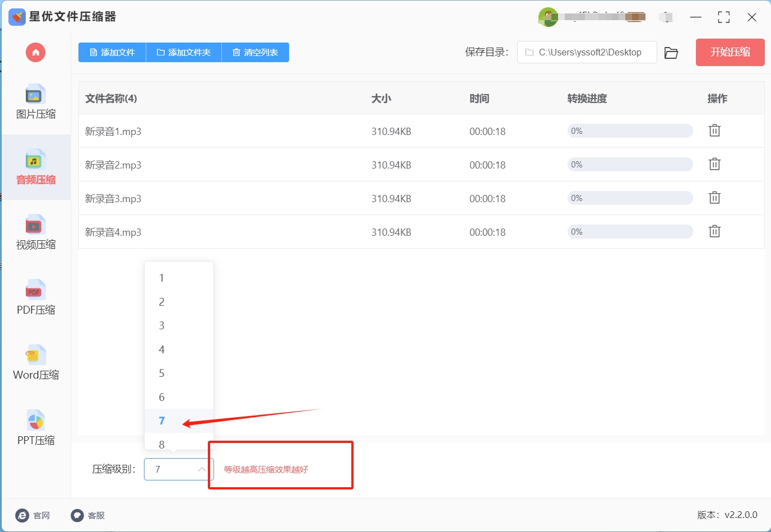Select file name 新录音1.mp3
This screenshot has width=771, height=532.
tap(113, 132)
